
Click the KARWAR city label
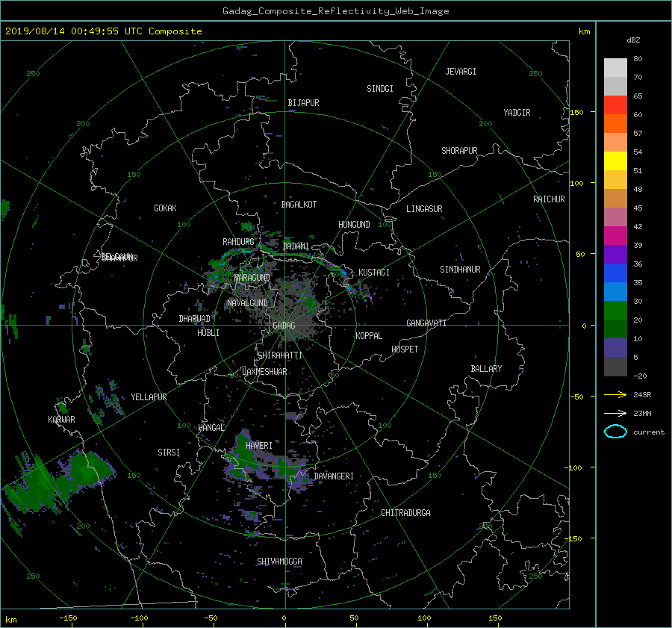click(61, 420)
